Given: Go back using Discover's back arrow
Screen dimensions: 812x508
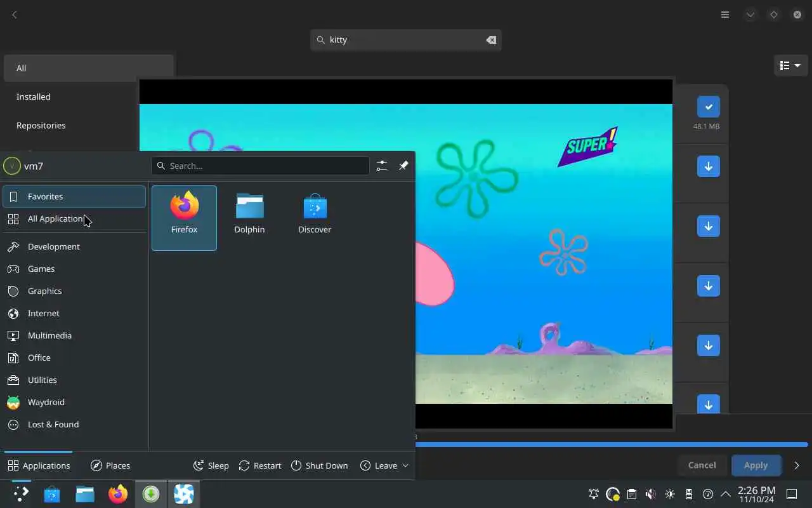Looking at the screenshot, I should point(15,15).
